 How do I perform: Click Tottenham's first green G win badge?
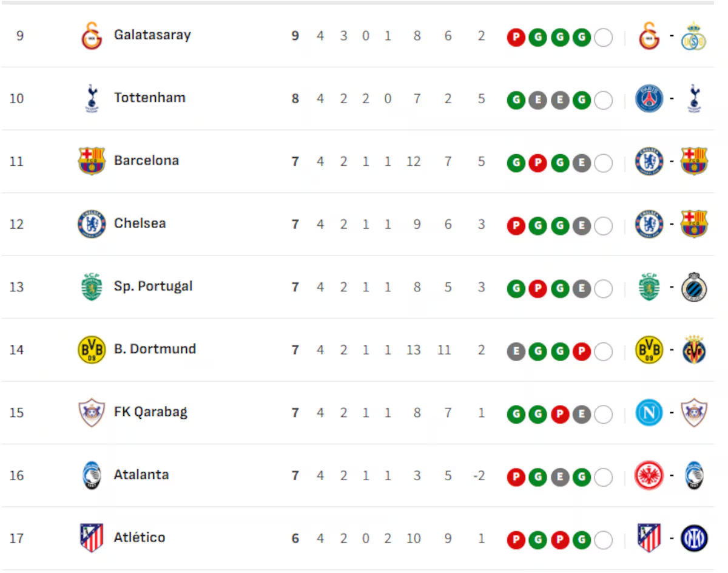coord(516,101)
